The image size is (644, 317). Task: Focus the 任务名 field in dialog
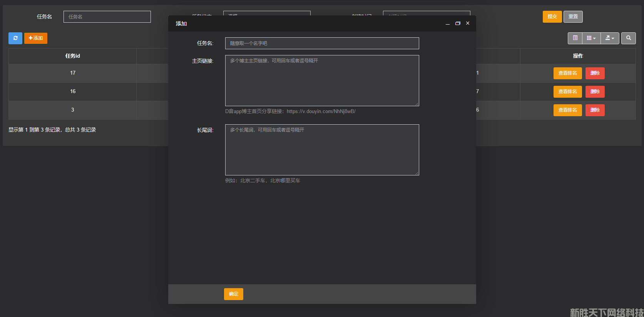(x=322, y=43)
